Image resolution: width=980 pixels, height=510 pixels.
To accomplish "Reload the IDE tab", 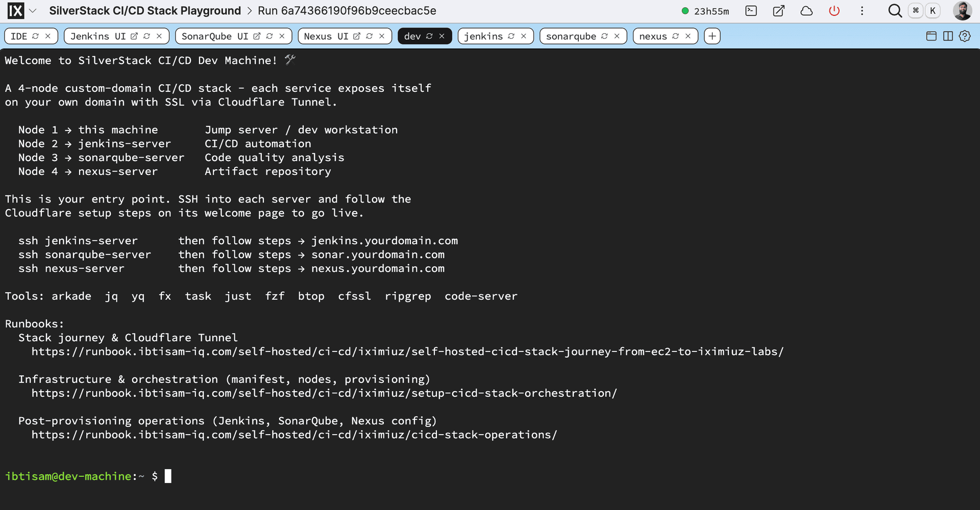I will point(36,36).
